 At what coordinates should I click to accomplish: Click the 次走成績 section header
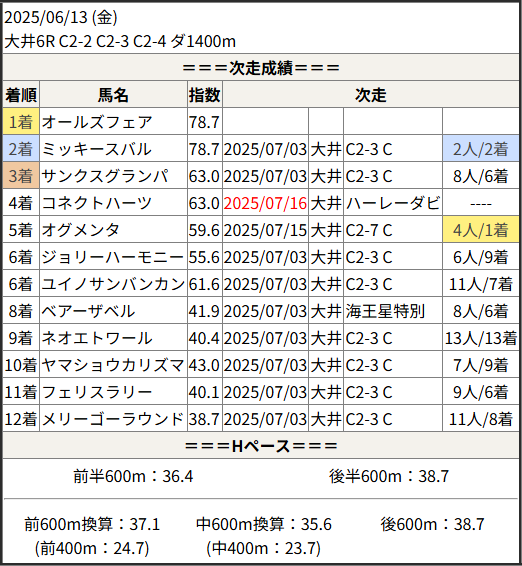pyautogui.click(x=261, y=68)
